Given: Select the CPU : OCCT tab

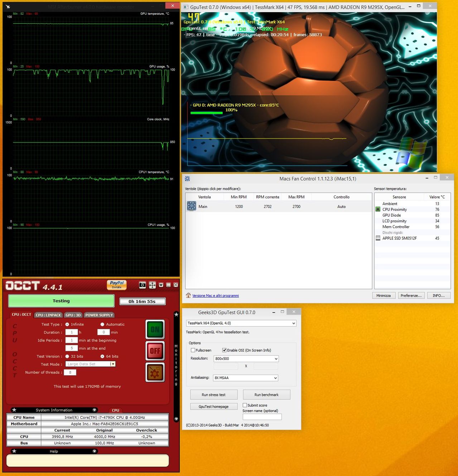Looking at the screenshot, I should point(21,315).
